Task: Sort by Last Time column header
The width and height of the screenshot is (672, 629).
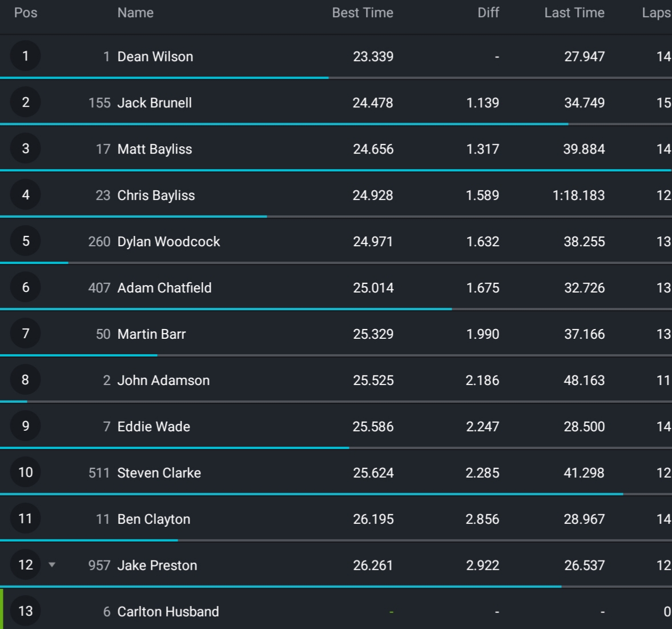Action: 574,13
